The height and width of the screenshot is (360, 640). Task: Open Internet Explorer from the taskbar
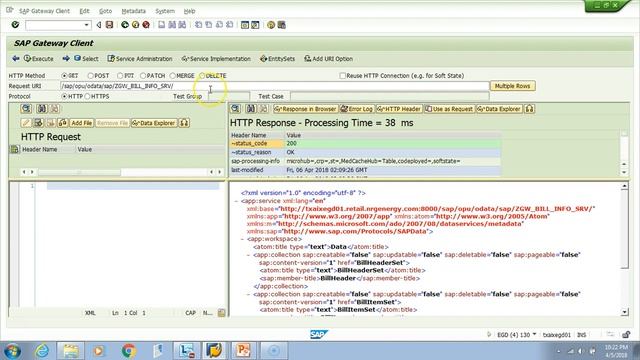click(42, 351)
